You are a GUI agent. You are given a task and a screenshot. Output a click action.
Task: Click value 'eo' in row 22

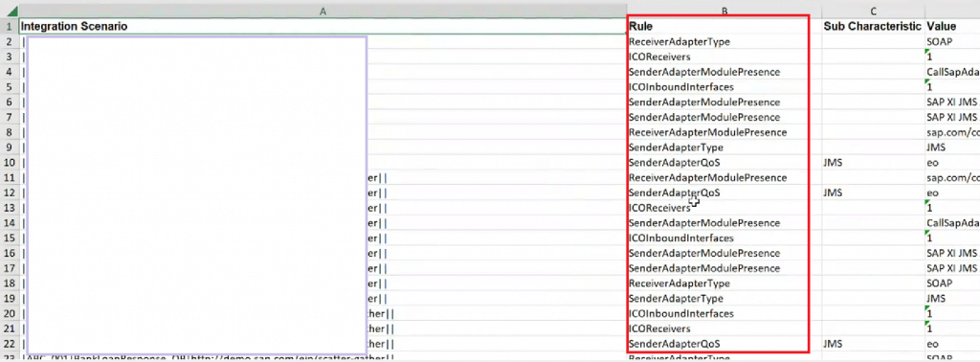pyautogui.click(x=933, y=344)
